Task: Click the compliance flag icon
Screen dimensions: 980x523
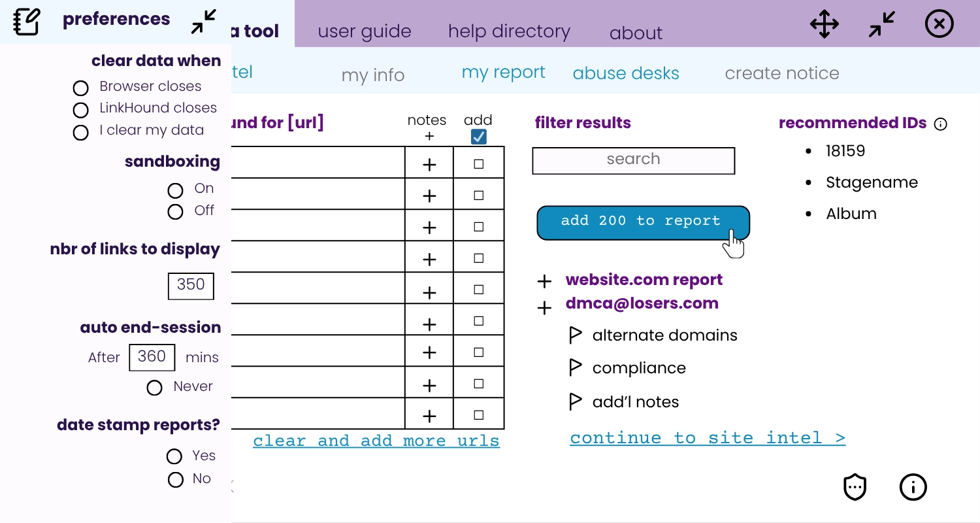Action: [x=575, y=367]
